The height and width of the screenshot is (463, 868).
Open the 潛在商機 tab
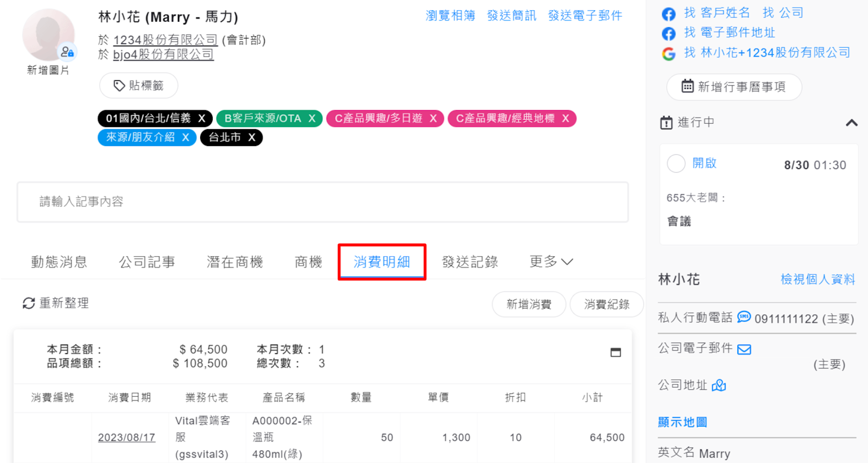click(234, 262)
